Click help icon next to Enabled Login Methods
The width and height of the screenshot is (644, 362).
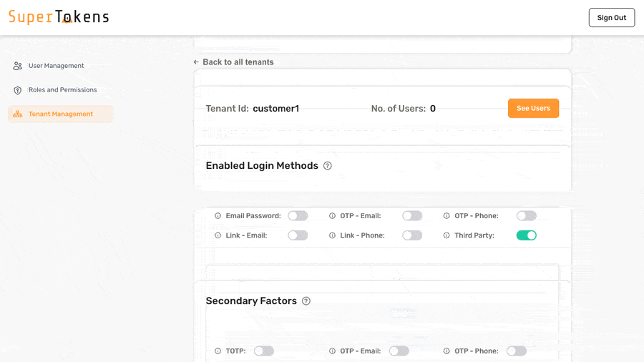point(328,166)
